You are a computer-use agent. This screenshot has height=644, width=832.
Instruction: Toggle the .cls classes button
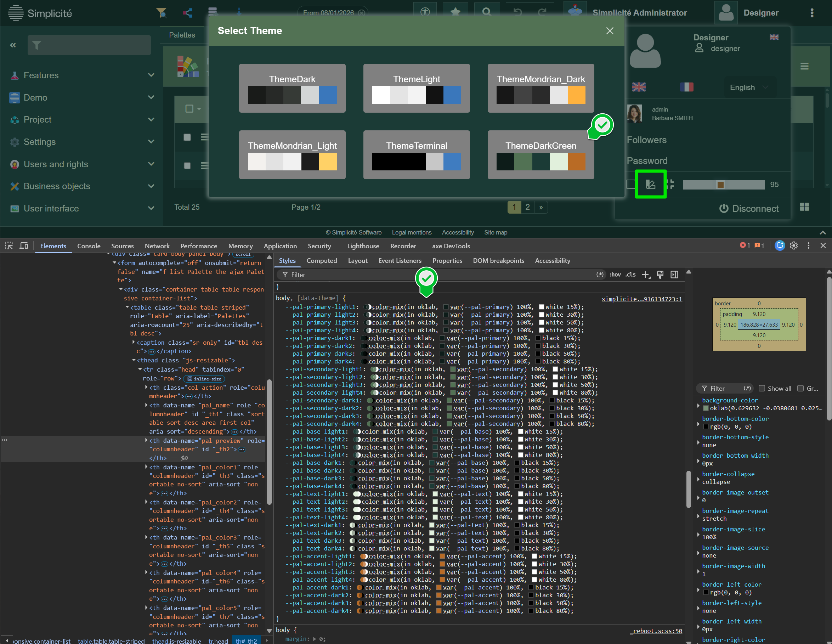(630, 275)
